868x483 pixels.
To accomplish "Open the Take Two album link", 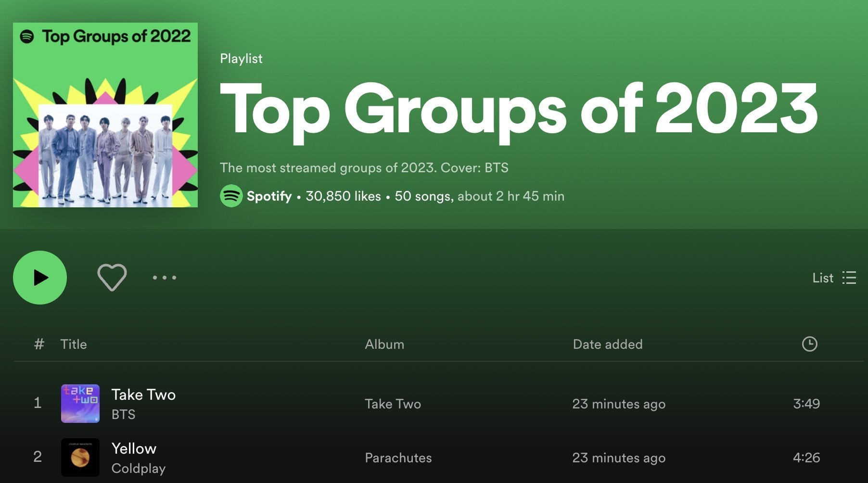I will click(393, 404).
